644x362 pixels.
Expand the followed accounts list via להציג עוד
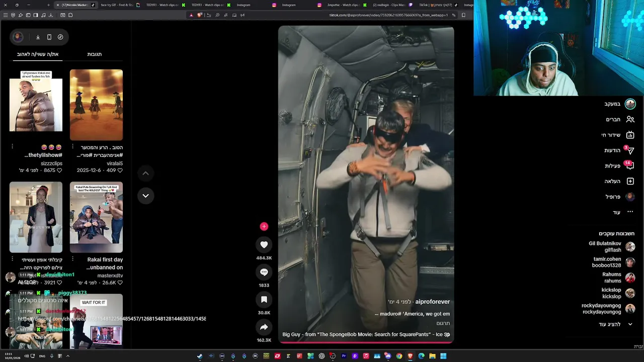click(616, 324)
